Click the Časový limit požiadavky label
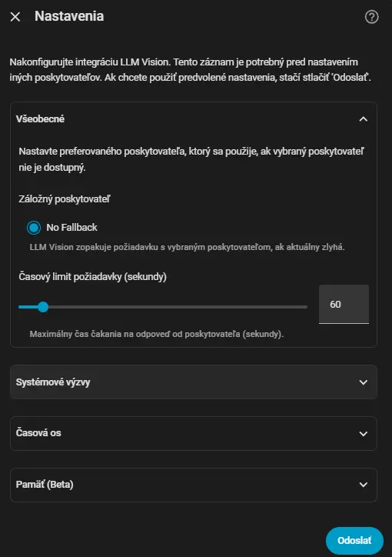 pos(92,277)
